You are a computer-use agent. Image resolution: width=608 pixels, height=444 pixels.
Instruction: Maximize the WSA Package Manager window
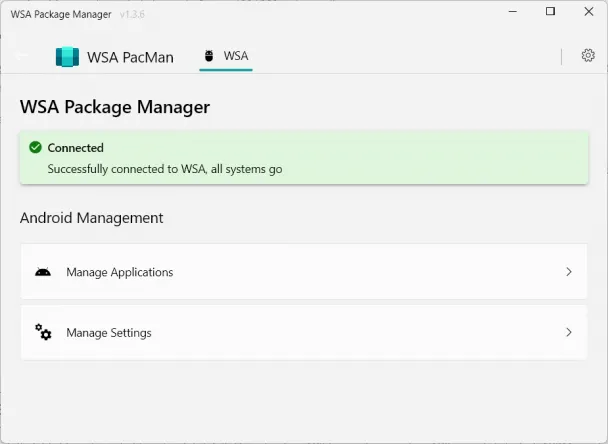click(550, 12)
